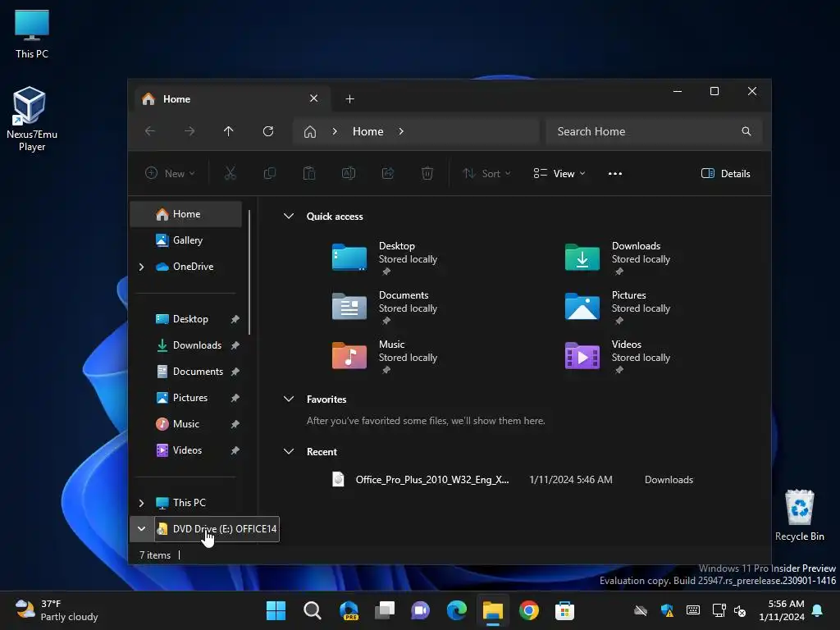Unpin Desktop in navigation pane
Image resolution: width=840 pixels, height=630 pixels.
[235, 319]
